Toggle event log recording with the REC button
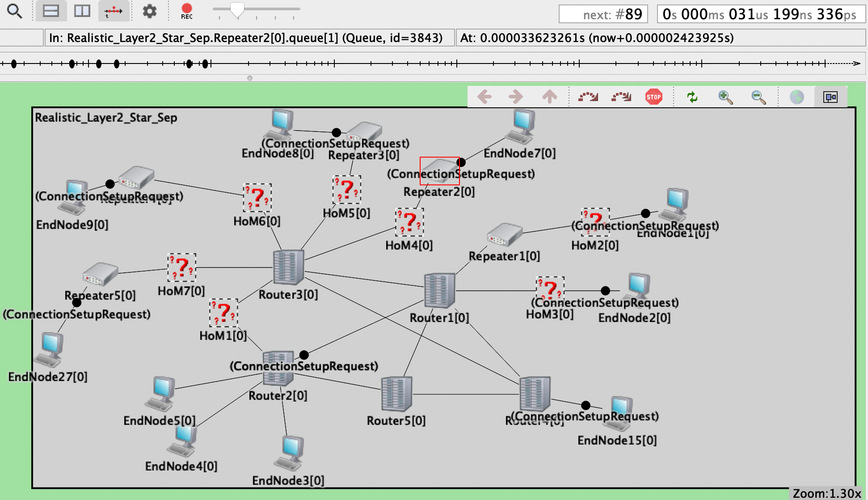Viewport: 868px width, 500px height. pos(187,9)
